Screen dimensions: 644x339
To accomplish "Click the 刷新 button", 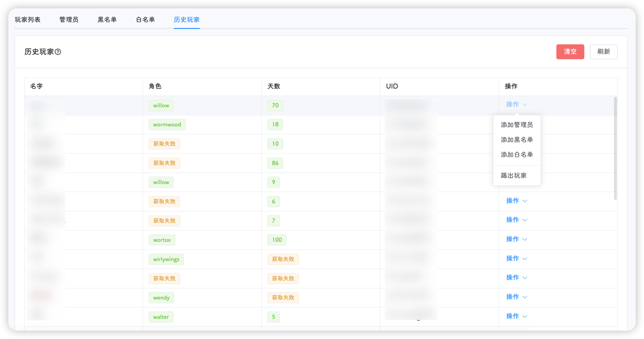I will click(x=603, y=52).
